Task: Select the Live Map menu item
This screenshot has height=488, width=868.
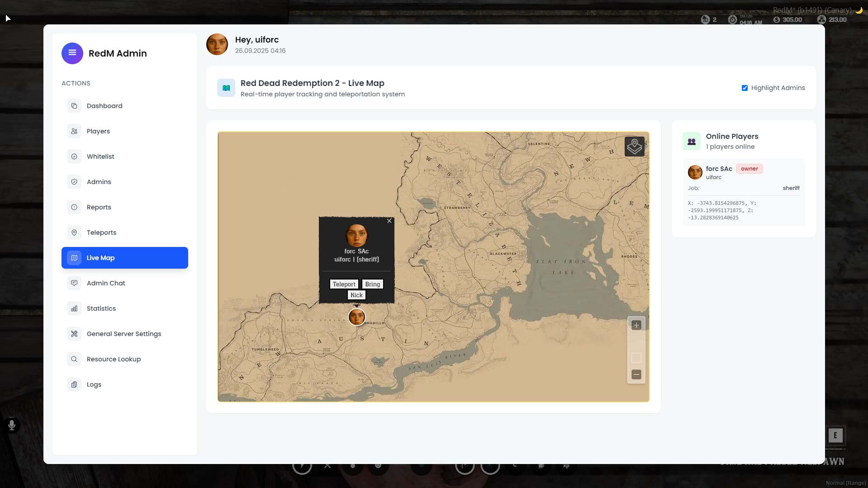Action: click(125, 258)
